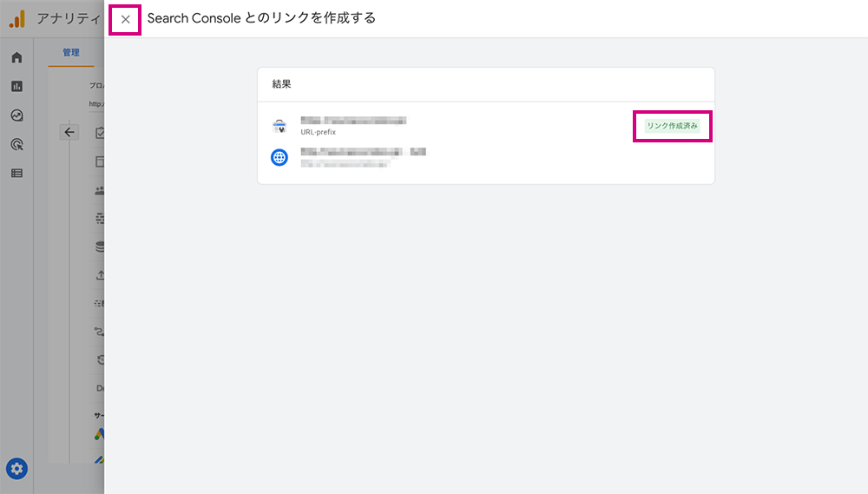
Task: Select the URL-prefix property row
Action: (486, 126)
